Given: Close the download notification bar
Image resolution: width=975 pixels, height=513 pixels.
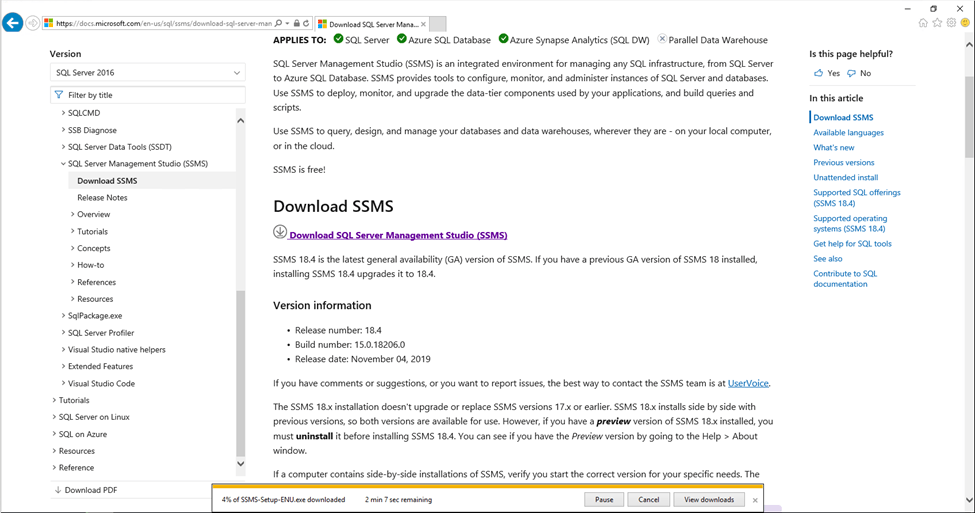Looking at the screenshot, I should pos(755,500).
